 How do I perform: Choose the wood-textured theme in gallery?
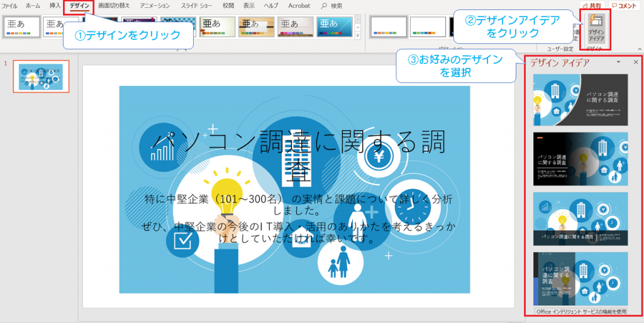point(257,26)
